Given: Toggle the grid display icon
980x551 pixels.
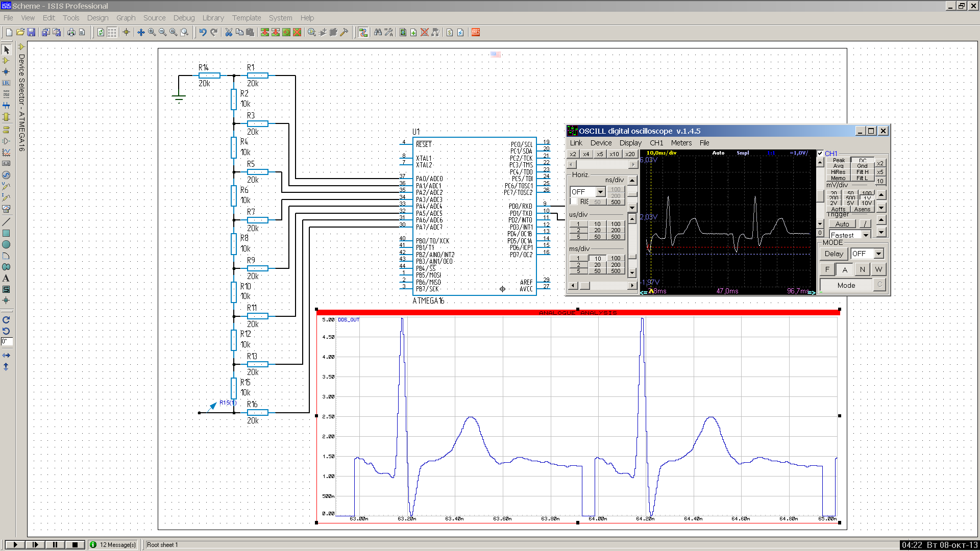Looking at the screenshot, I should [x=112, y=32].
